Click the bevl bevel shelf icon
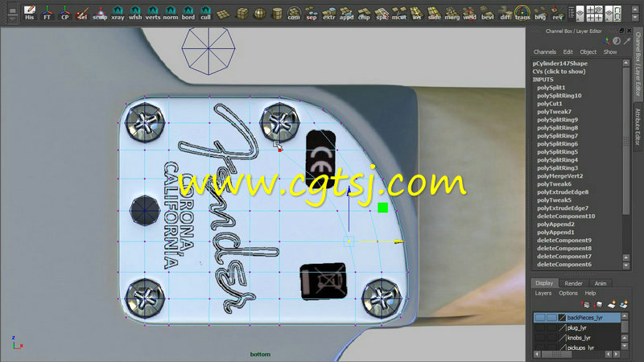The width and height of the screenshot is (644, 362). (488, 13)
